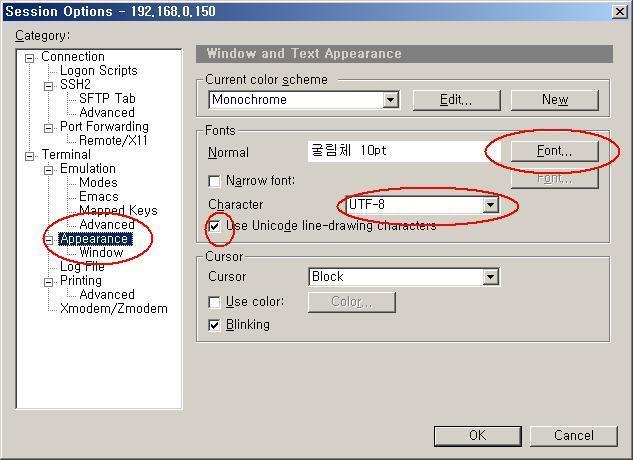Select Emacs category

pos(99,196)
